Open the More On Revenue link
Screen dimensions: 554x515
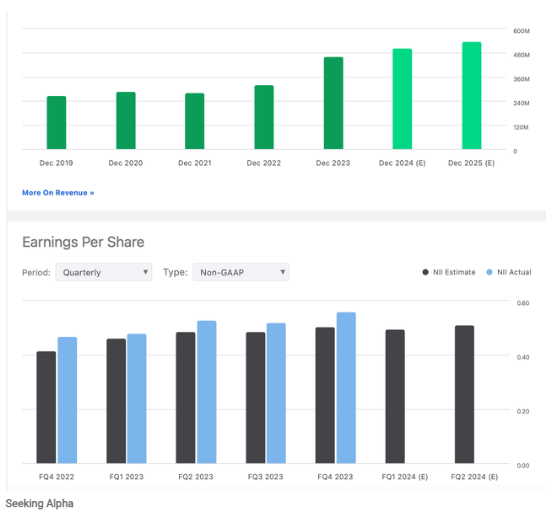pyautogui.click(x=58, y=193)
